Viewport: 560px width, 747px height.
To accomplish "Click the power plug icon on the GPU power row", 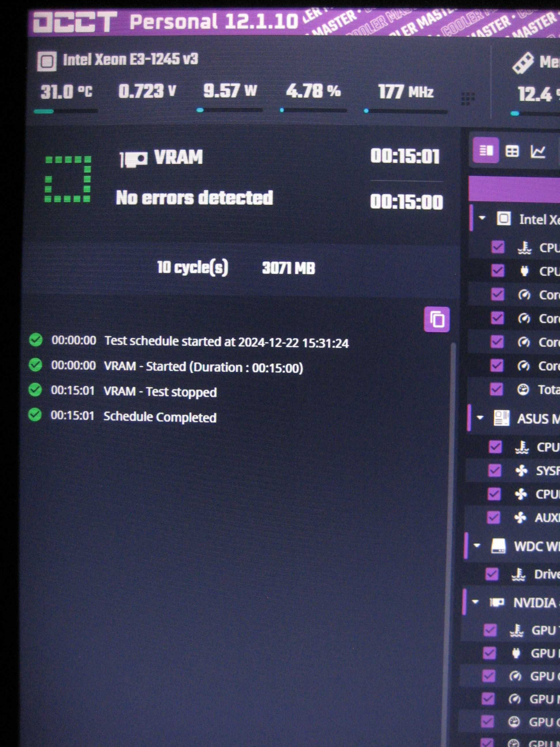I will 516,653.
